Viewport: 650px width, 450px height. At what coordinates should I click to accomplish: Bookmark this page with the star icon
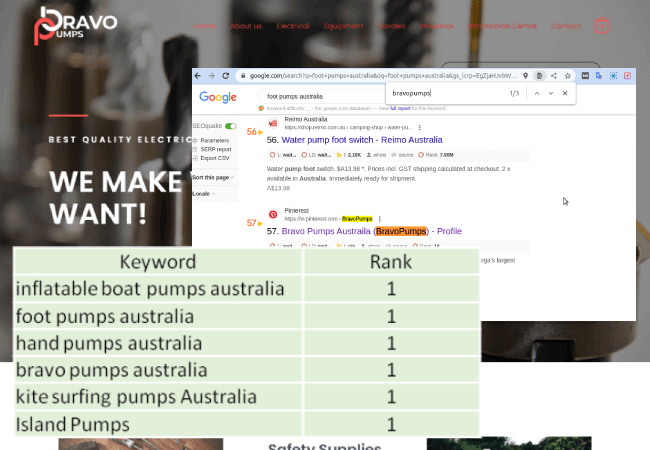pyautogui.click(x=568, y=76)
